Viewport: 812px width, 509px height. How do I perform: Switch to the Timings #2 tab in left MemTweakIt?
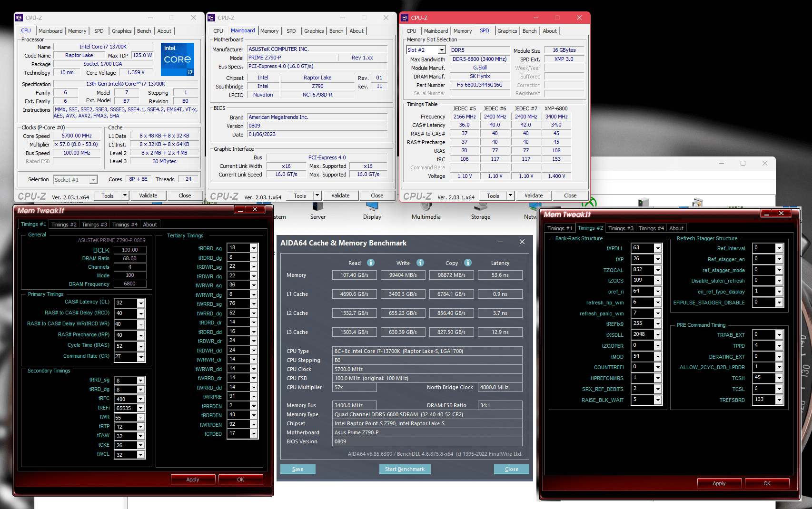64,225
